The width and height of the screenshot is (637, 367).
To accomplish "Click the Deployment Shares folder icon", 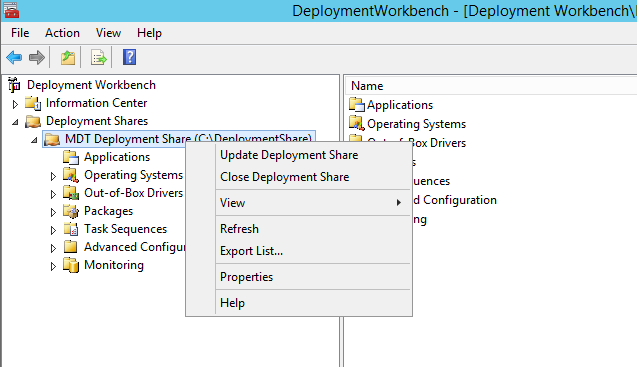I will click(33, 121).
